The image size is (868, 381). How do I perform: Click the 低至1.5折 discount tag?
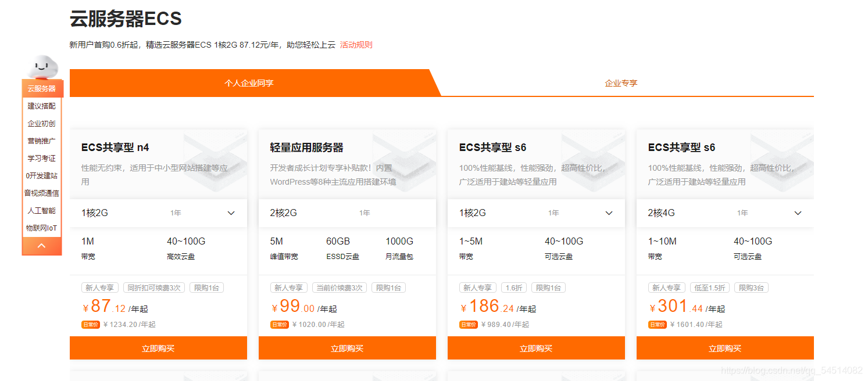coord(710,287)
